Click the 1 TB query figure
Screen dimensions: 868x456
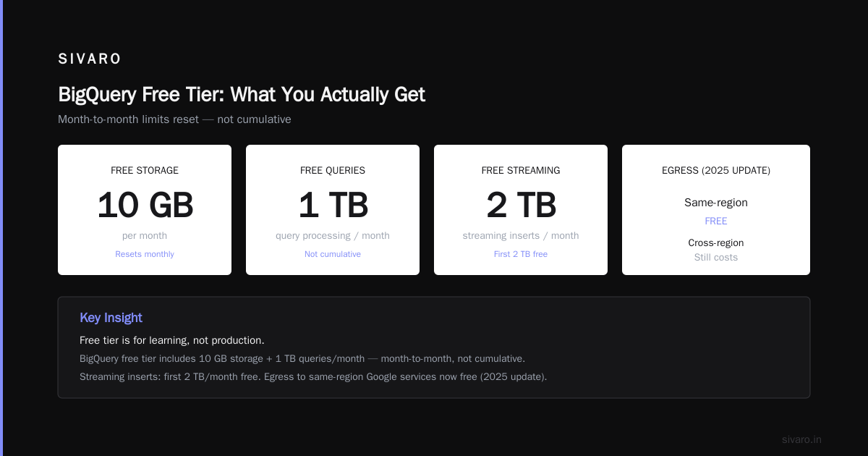333,206
